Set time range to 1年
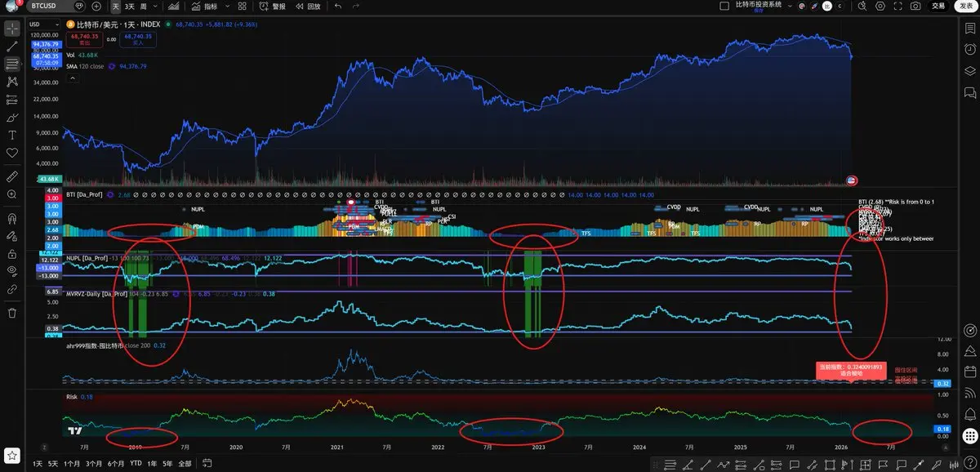The image size is (980, 472). pos(152,463)
